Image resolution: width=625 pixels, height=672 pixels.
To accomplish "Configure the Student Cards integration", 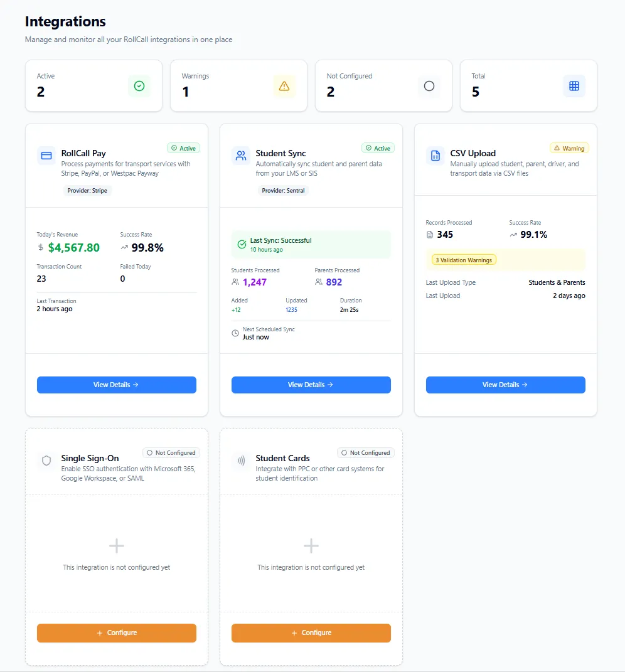I will point(311,633).
